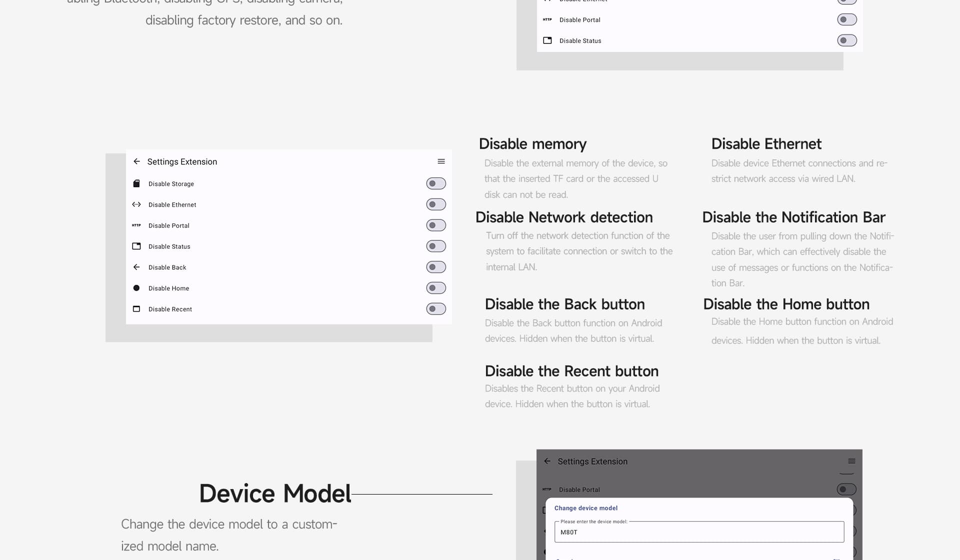Click the Disable Status icon in top panel
The height and width of the screenshot is (560, 960).
pyautogui.click(x=547, y=40)
